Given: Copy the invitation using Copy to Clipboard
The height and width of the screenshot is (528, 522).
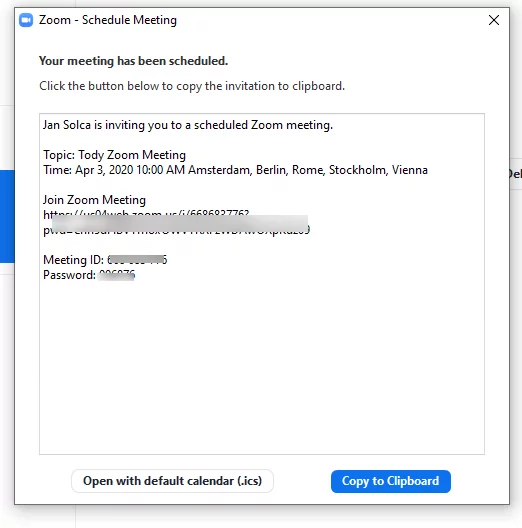Looking at the screenshot, I should pyautogui.click(x=391, y=481).
